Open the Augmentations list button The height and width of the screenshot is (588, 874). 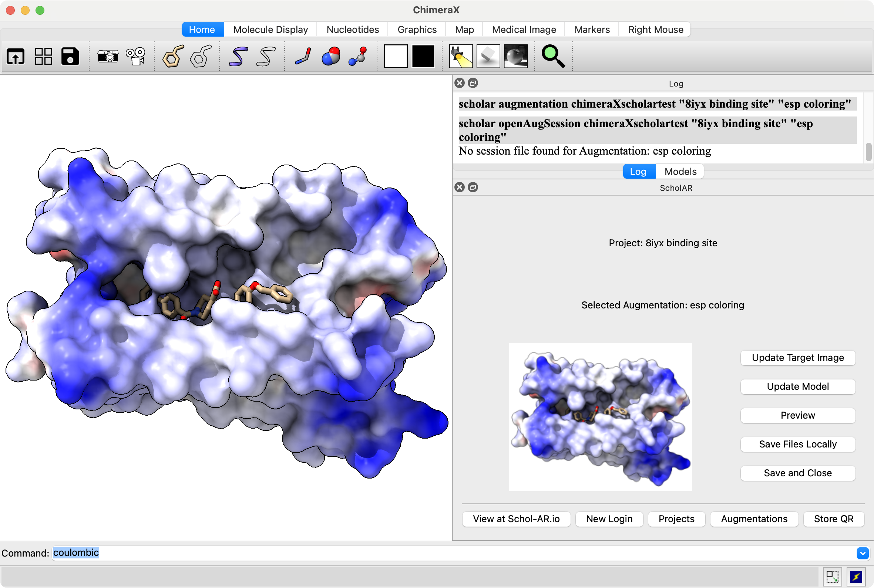pos(754,519)
